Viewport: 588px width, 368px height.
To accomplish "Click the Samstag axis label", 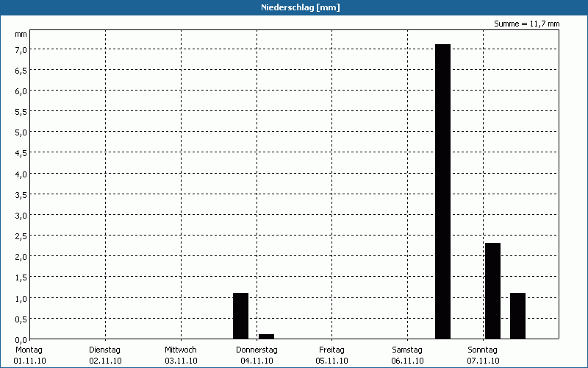I will pyautogui.click(x=407, y=350).
